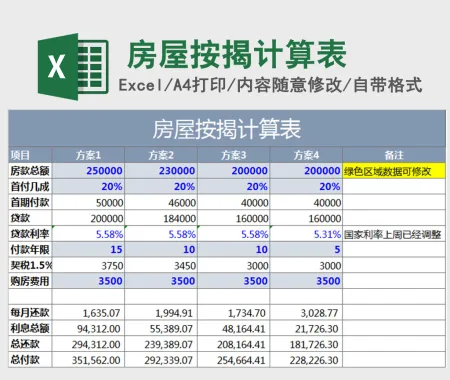Click the 贷款 row label
The width and height of the screenshot is (450, 380).
point(30,218)
